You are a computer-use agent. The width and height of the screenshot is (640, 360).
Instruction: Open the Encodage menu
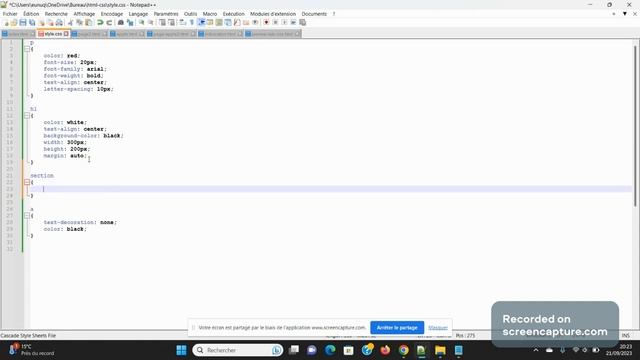pyautogui.click(x=112, y=14)
